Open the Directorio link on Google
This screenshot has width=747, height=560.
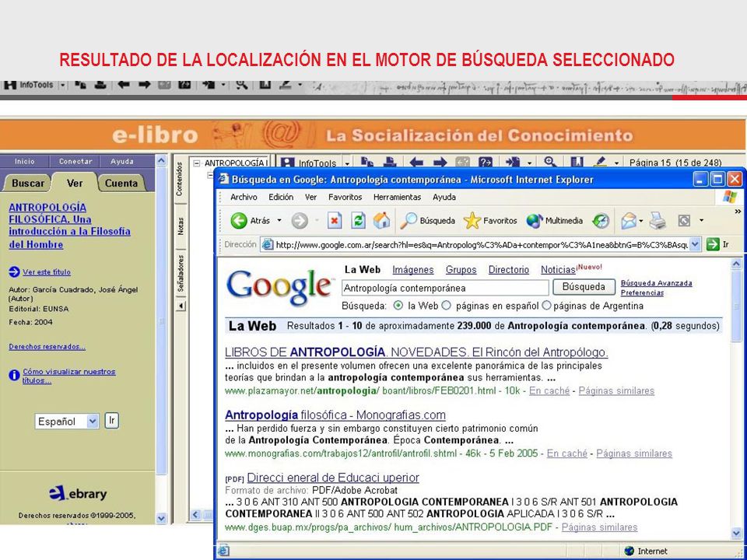[509, 270]
